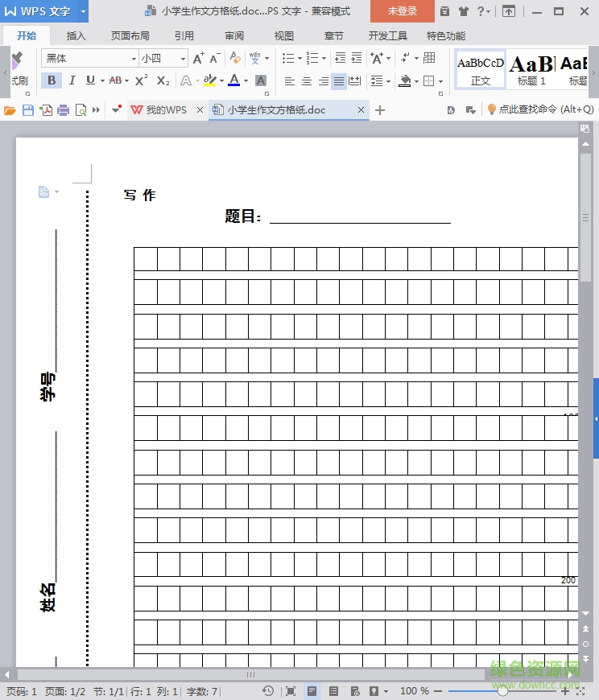
Task: Open the 页面布局 ribbon tab
Action: 130,35
